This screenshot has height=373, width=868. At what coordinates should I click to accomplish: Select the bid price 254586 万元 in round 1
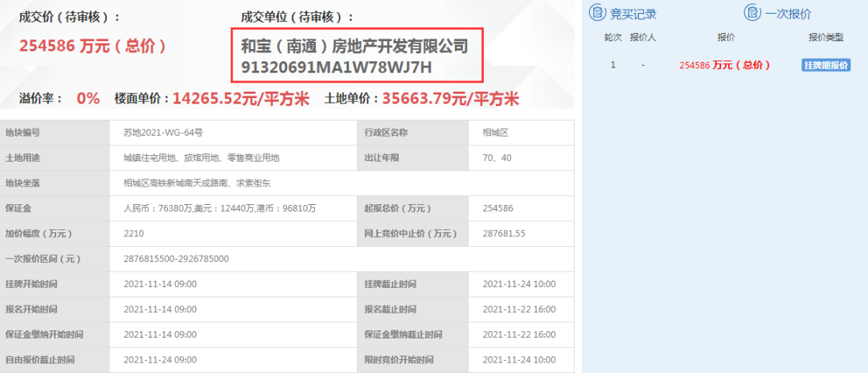pyautogui.click(x=725, y=65)
